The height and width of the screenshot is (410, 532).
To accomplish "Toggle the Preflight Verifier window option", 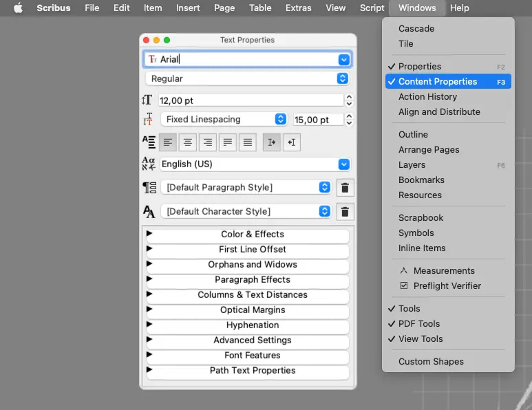I will [x=447, y=285].
